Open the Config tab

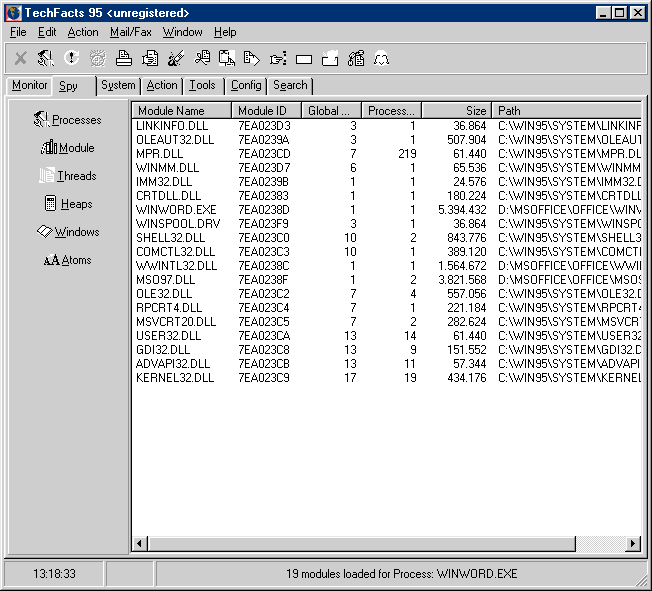(x=246, y=86)
